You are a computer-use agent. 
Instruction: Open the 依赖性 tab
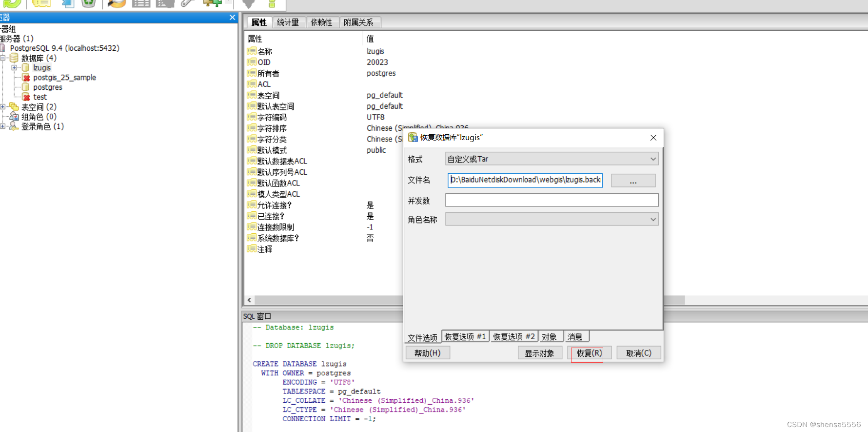click(321, 22)
